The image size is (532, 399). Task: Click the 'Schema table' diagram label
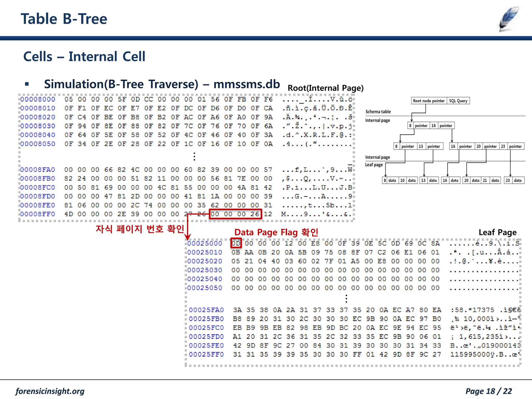pyautogui.click(x=378, y=112)
